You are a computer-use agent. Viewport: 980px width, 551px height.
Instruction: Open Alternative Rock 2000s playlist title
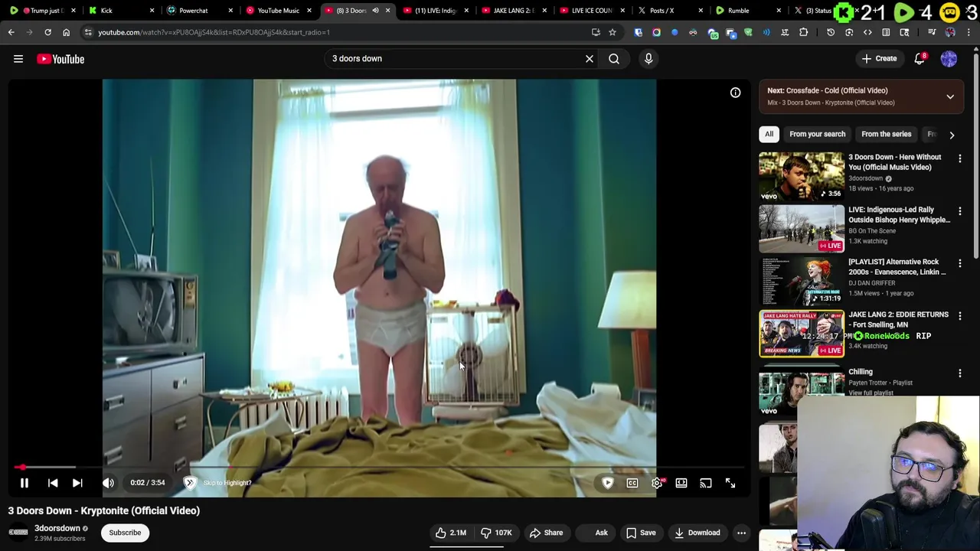897,267
